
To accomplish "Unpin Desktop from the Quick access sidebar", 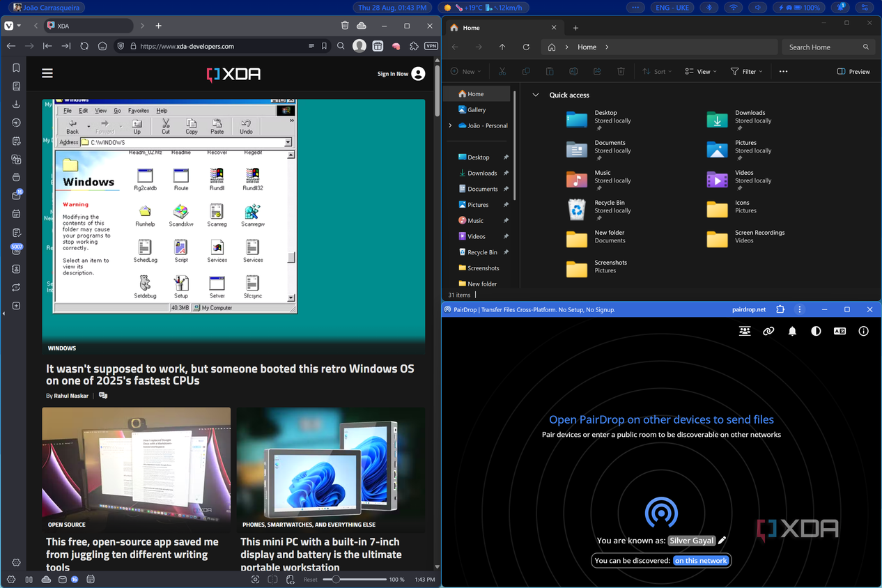I will pyautogui.click(x=506, y=157).
